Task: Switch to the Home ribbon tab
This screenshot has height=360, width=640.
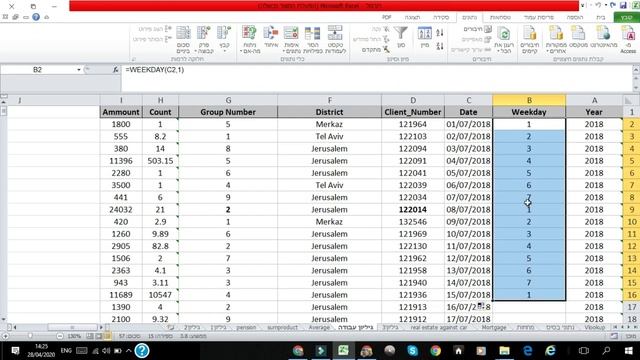Action: tap(600, 17)
